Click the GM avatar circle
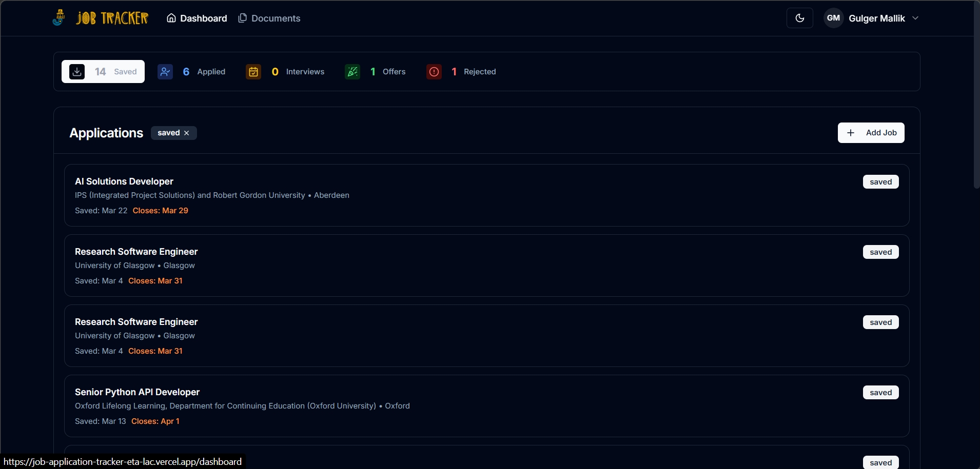 click(x=833, y=18)
